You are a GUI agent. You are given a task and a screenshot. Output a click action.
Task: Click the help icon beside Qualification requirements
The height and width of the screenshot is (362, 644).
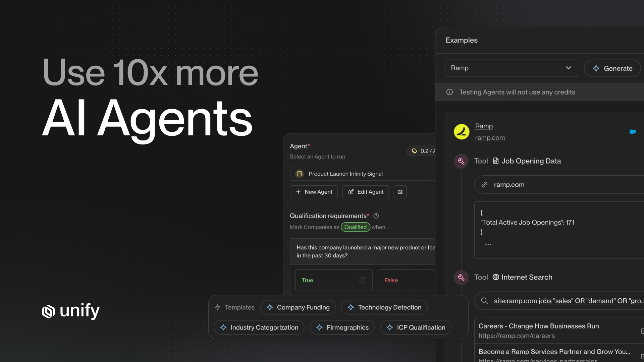pyautogui.click(x=376, y=216)
